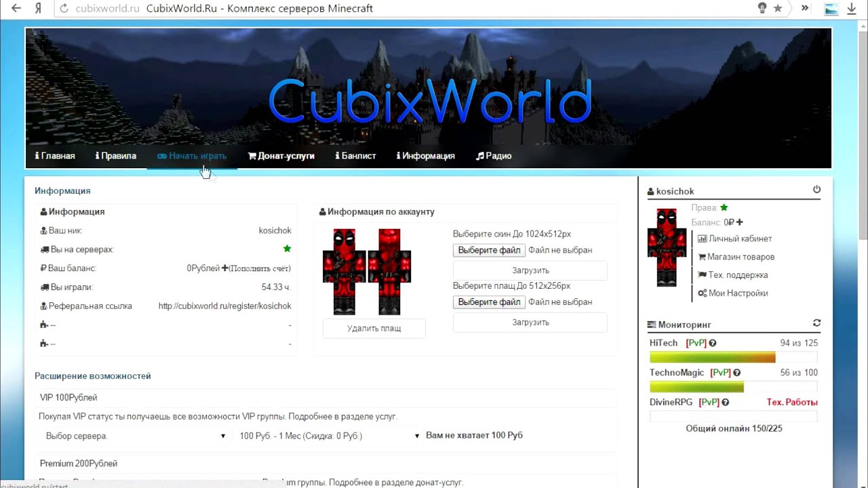Open the HiTech server help question icon
The height and width of the screenshot is (488, 868).
click(713, 344)
